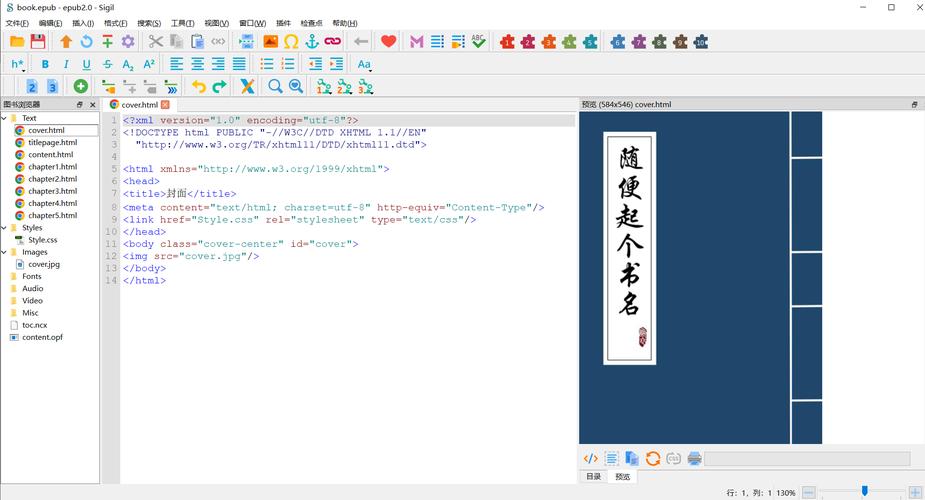This screenshot has height=500, width=925.
Task: Click the zoom out minus button
Action: pyautogui.click(x=809, y=492)
